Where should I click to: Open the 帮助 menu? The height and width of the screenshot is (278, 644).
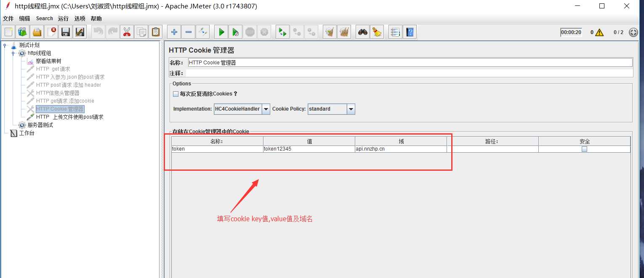tap(96, 19)
